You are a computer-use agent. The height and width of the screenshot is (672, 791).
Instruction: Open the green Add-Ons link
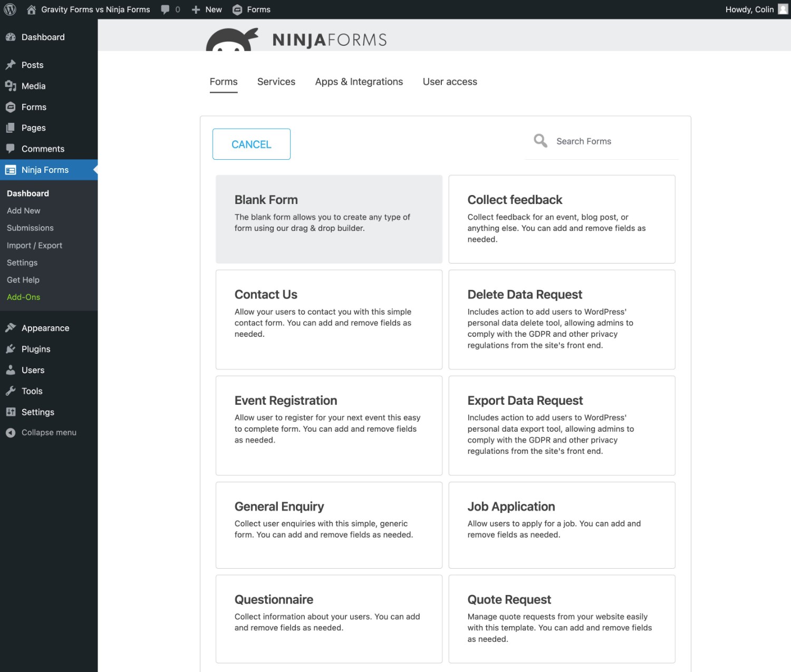[24, 297]
